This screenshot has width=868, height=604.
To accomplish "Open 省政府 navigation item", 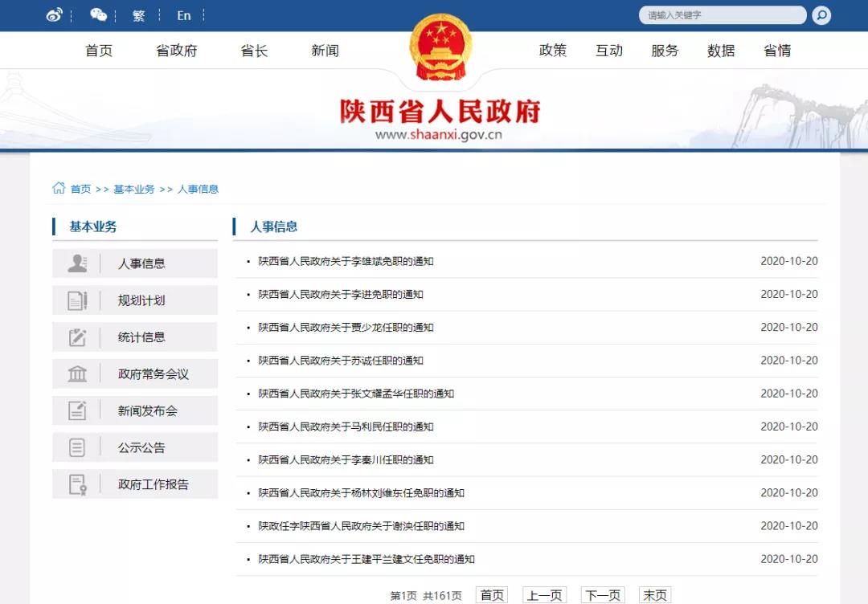I will pos(177,51).
